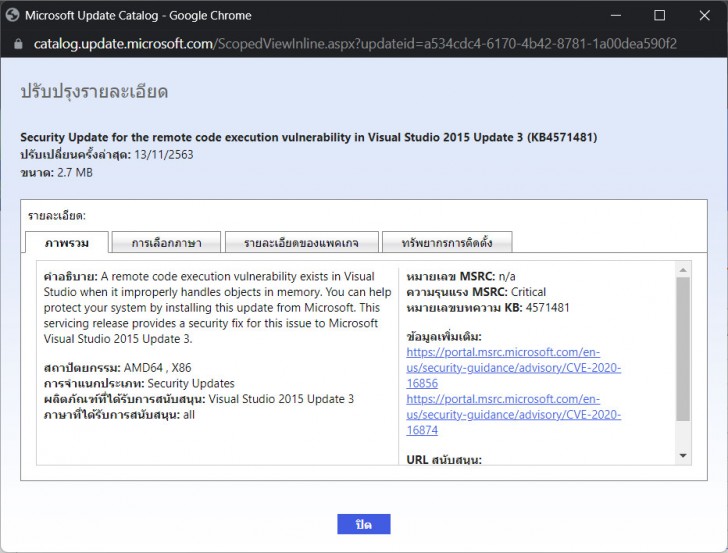Screen dimensions: 728x553
Task: Click KB article number 4571481
Action: (547, 308)
